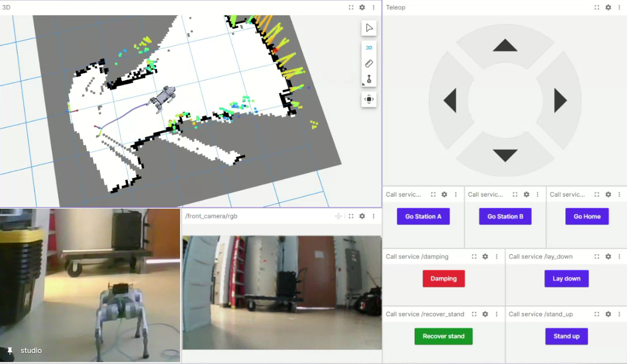
Task: Click the '/front_camera/rgb' panel title
Action: tap(211, 216)
